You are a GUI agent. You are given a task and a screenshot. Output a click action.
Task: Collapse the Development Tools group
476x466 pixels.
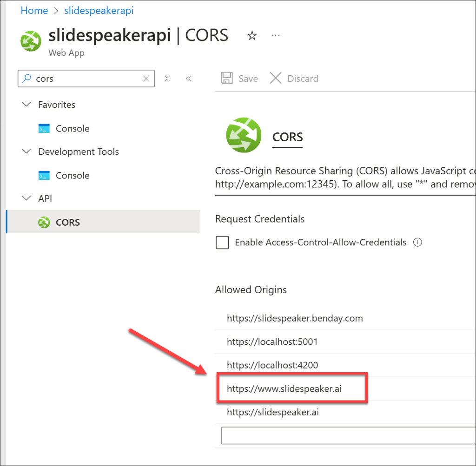click(x=26, y=151)
